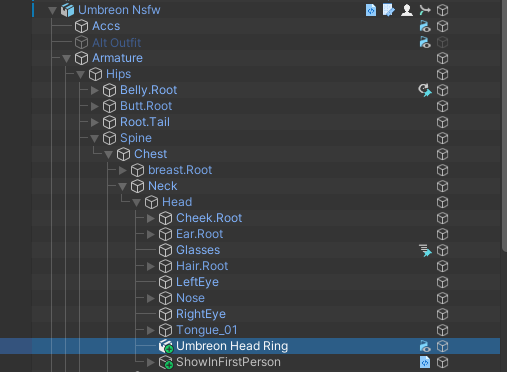
Task: Click the added-prefab icon left of ShowInFirstPerson
Action: click(166, 362)
